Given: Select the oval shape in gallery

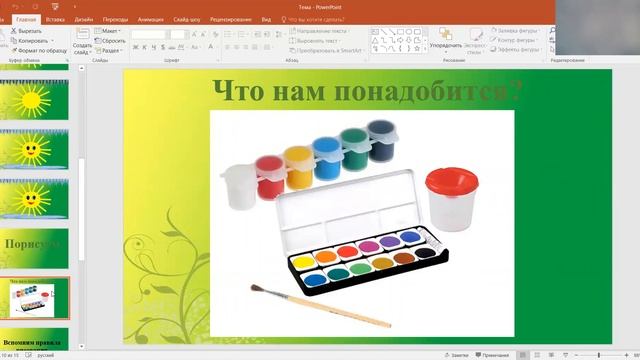Looking at the screenshot, I should tap(409, 31).
